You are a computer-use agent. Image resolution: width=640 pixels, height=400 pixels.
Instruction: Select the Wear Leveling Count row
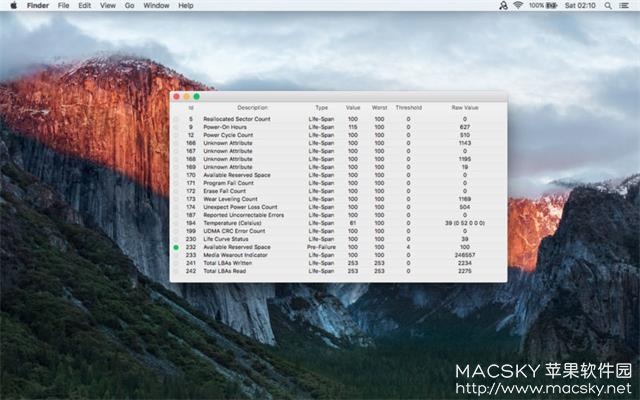pyautogui.click(x=338, y=199)
